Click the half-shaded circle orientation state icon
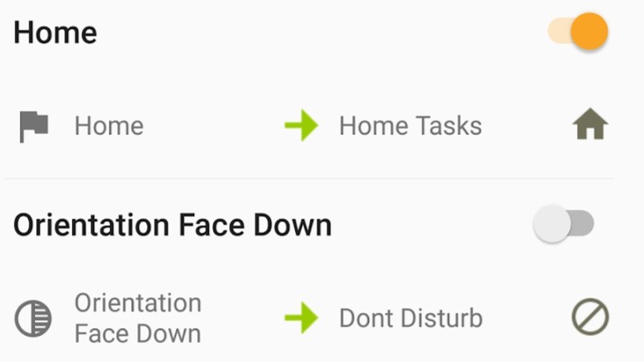 (x=34, y=318)
